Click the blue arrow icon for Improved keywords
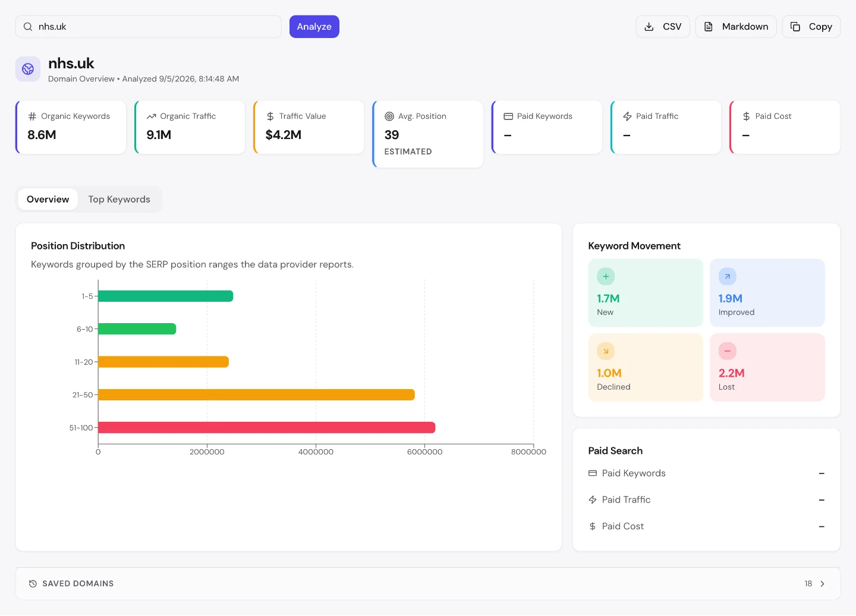Screen dimensions: 856x616 pos(727,276)
